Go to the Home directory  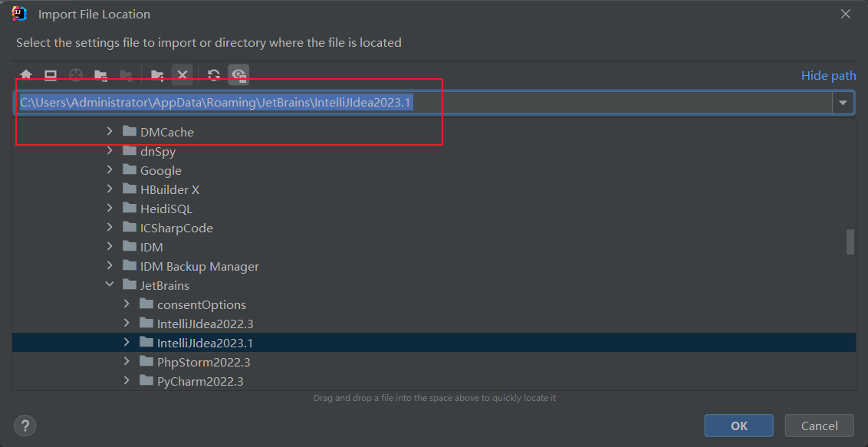pyautogui.click(x=26, y=75)
